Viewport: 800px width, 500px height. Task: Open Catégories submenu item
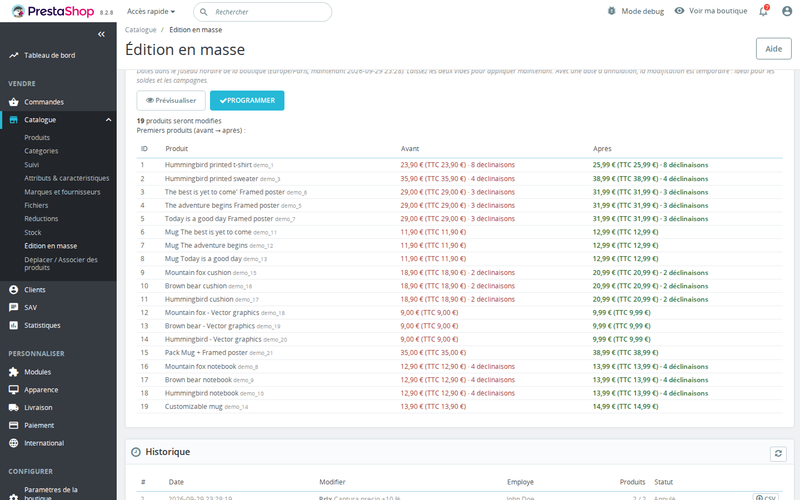[x=41, y=151]
